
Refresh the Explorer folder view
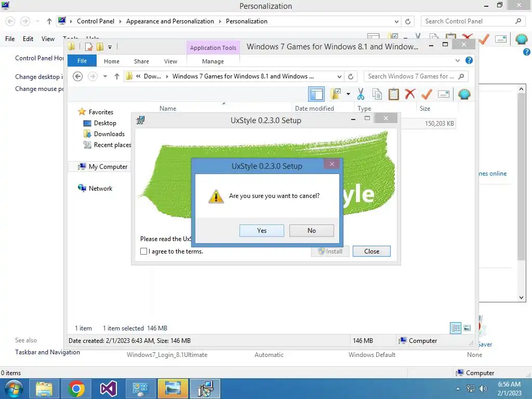[351, 76]
